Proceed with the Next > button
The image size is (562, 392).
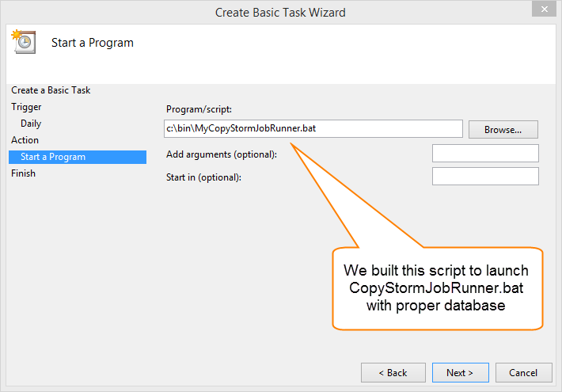point(460,373)
